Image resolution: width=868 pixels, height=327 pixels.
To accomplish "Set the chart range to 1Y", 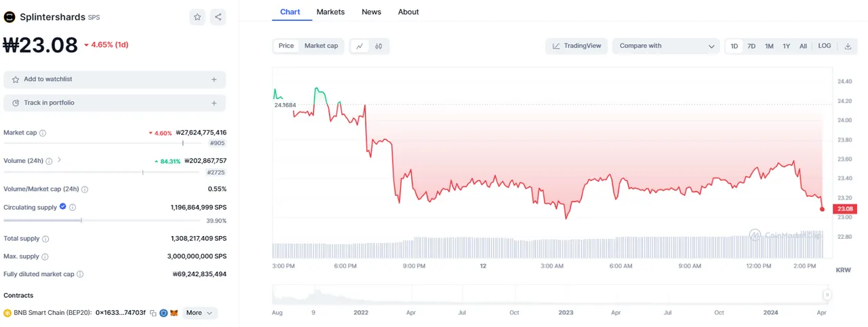I will (x=787, y=46).
